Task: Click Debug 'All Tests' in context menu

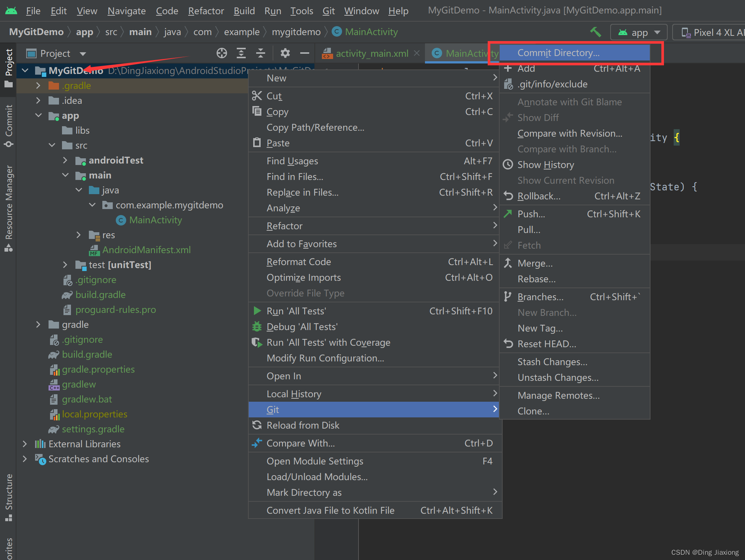Action: (x=374, y=327)
